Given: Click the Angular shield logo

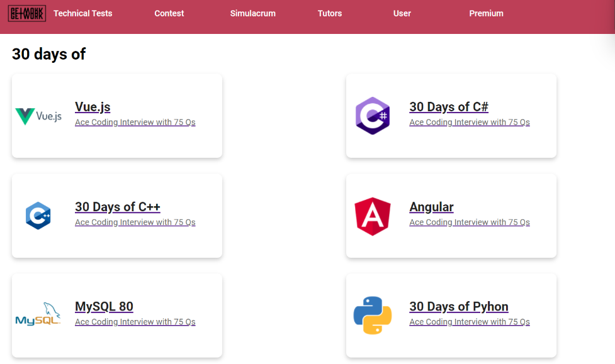Looking at the screenshot, I should (x=373, y=216).
